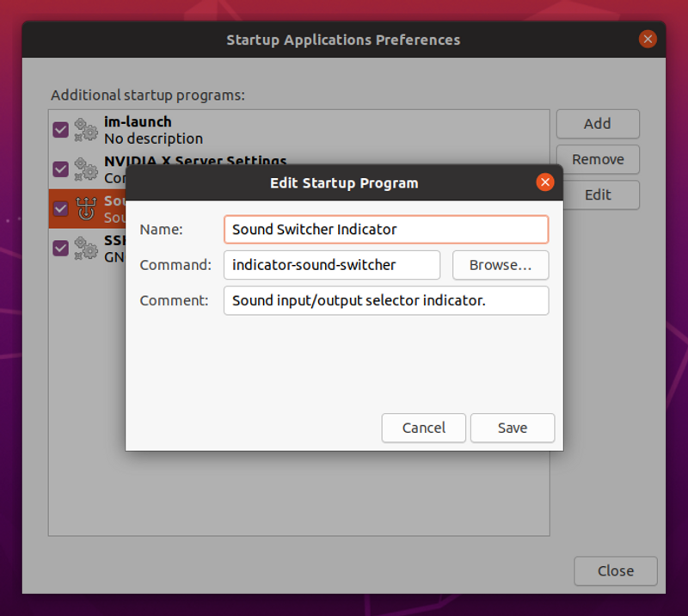688x616 pixels.
Task: Click the Name input field
Action: (386, 229)
